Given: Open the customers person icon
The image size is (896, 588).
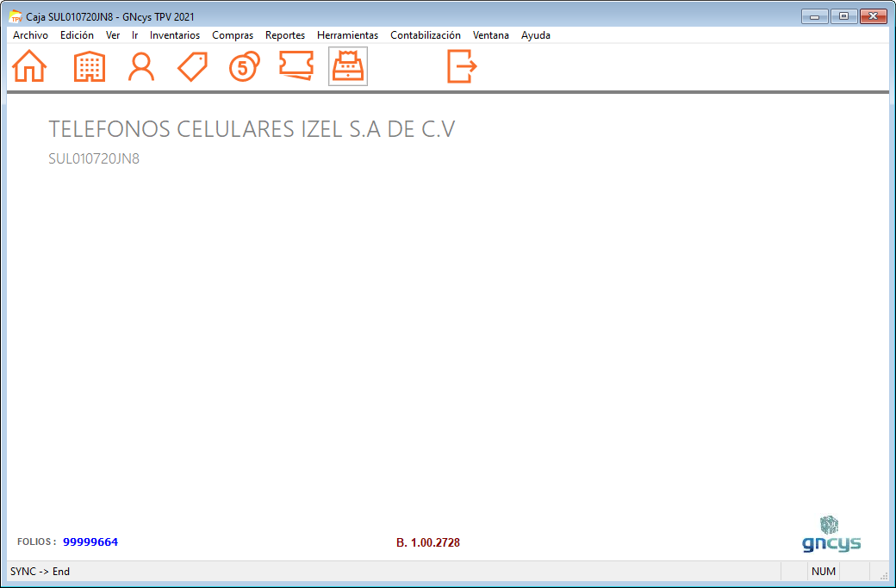Looking at the screenshot, I should (141, 67).
